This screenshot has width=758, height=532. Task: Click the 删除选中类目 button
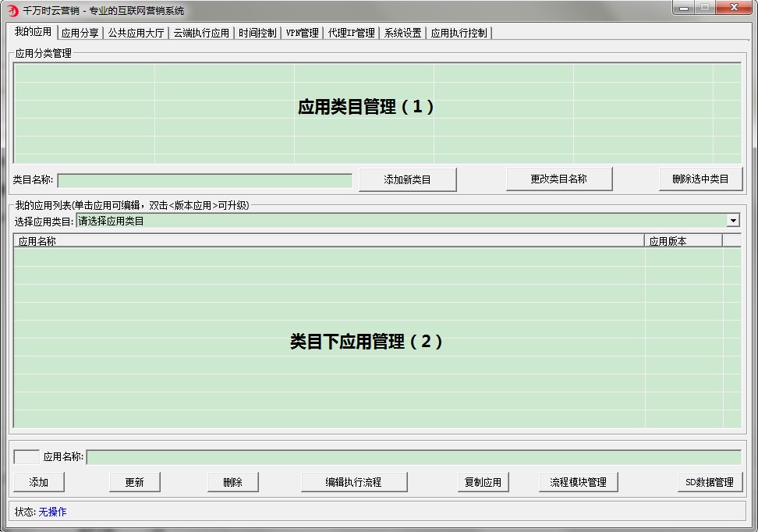point(700,179)
